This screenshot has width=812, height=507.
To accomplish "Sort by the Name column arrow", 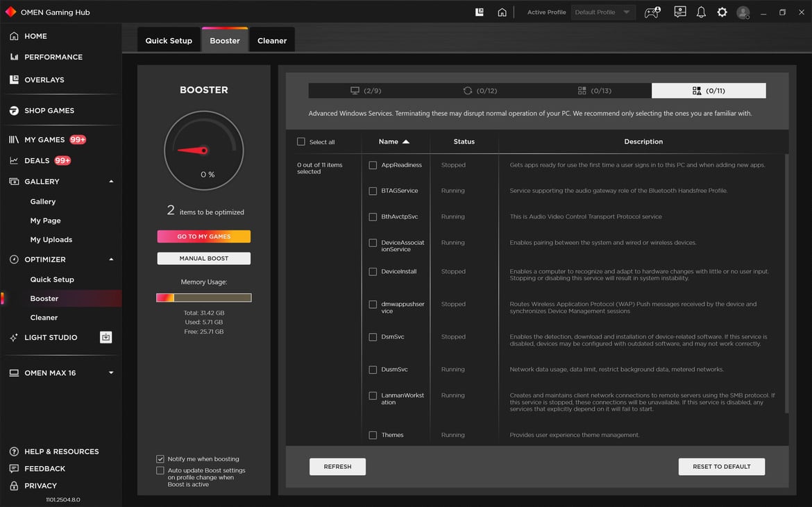I will pos(406,141).
